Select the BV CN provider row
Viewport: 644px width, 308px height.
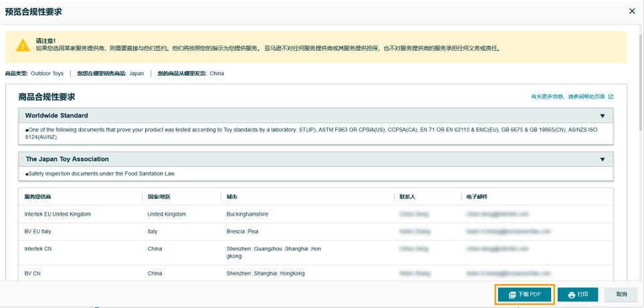[x=33, y=274]
